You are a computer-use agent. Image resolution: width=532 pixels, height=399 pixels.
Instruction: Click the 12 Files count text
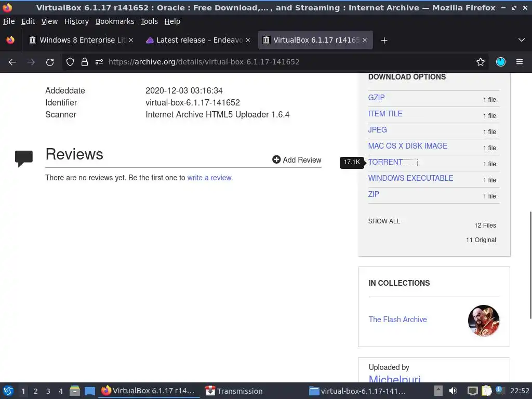coord(485,225)
